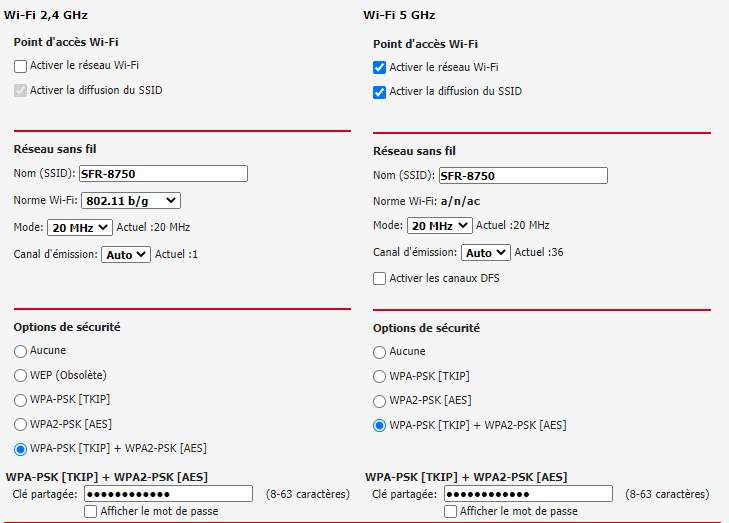Viewport: 729px width, 523px height.
Task: Select WEP (Obsolète) security option
Action: (20, 376)
